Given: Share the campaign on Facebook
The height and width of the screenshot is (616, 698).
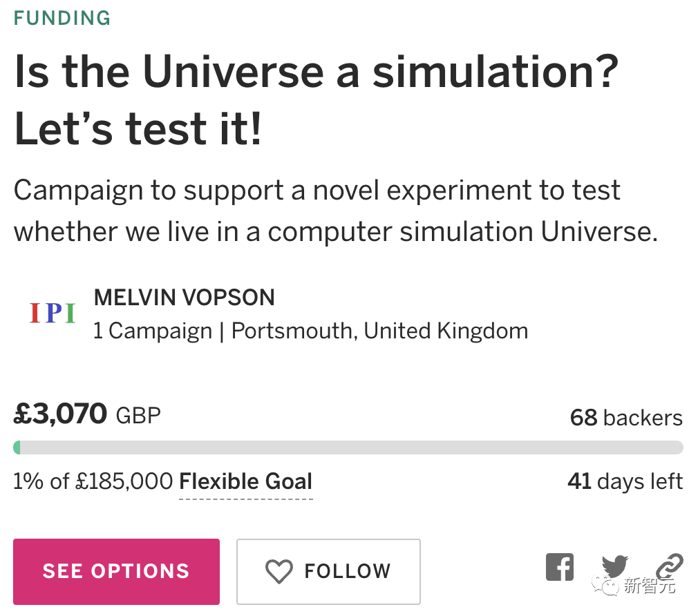Looking at the screenshot, I should pyautogui.click(x=560, y=567).
